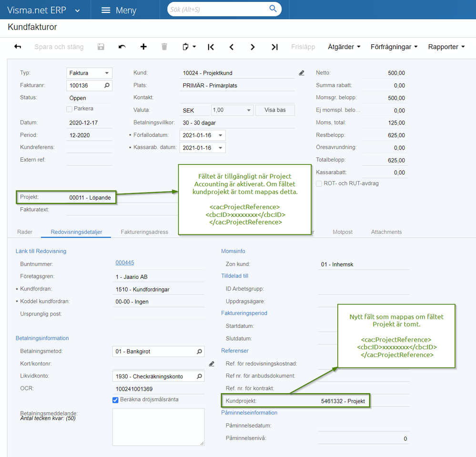
Task: Enable ROT- och RUT-avdrag checkbox
Action: pyautogui.click(x=319, y=183)
